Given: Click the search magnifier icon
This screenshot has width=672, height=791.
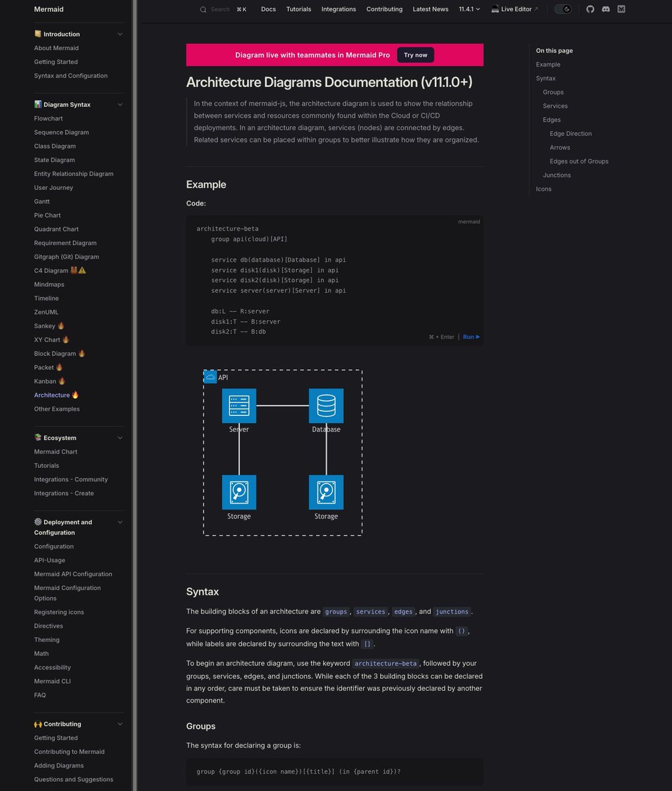Looking at the screenshot, I should (203, 9).
